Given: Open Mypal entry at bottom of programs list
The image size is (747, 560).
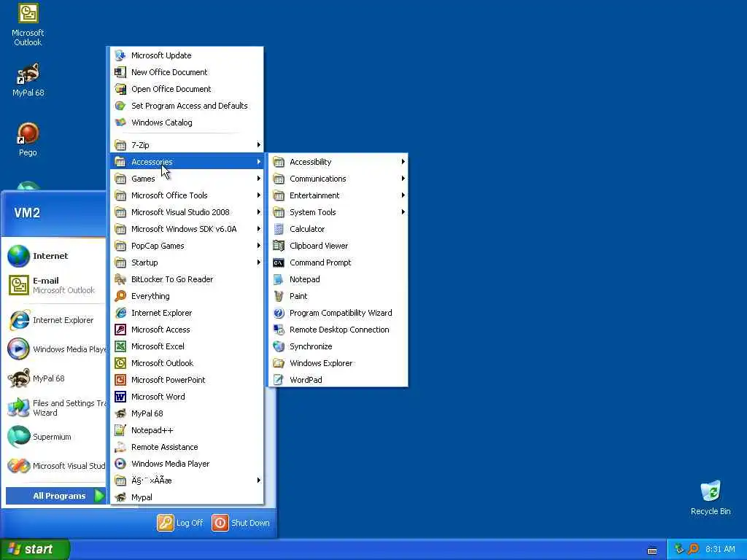Looking at the screenshot, I should pos(187,497).
